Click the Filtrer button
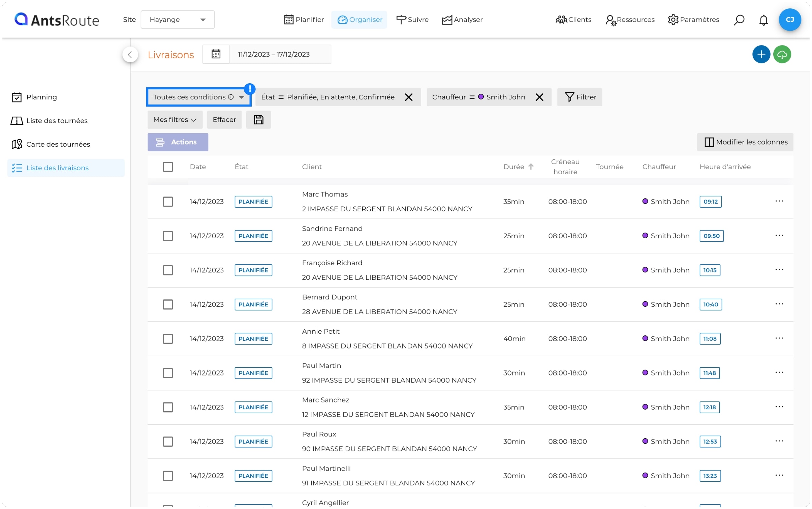The height and width of the screenshot is (509, 812). click(x=580, y=97)
